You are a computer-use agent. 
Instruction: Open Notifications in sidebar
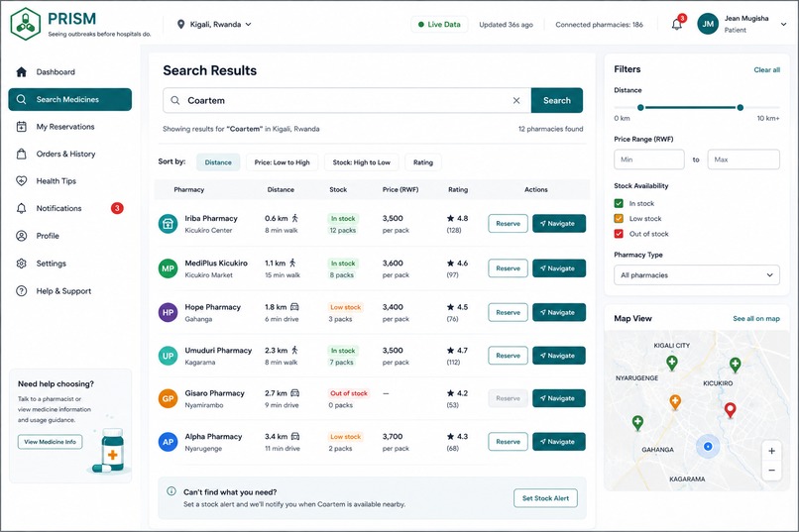point(69,208)
